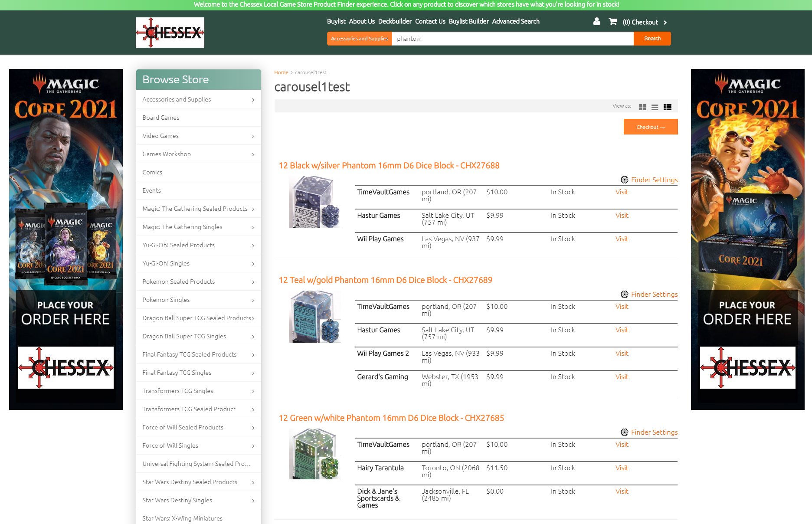The width and height of the screenshot is (812, 524).
Task: Click the orange Search button
Action: [x=652, y=39]
